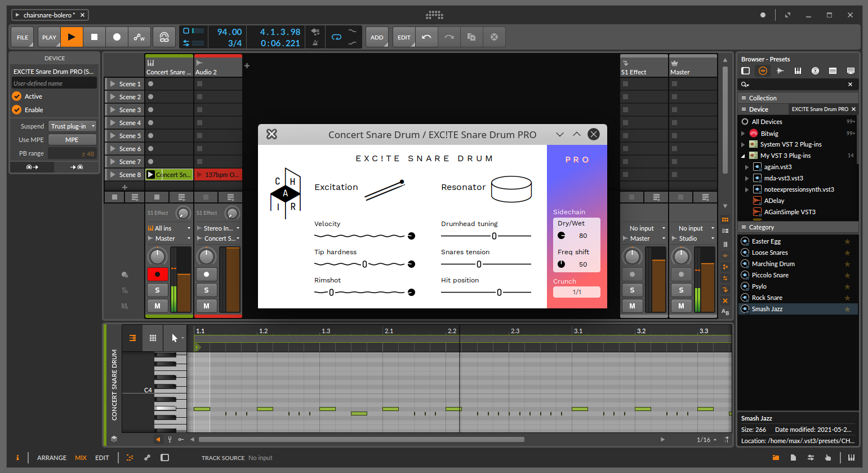
Task: Select the waveform samples browser tab icon
Action: [x=780, y=70]
